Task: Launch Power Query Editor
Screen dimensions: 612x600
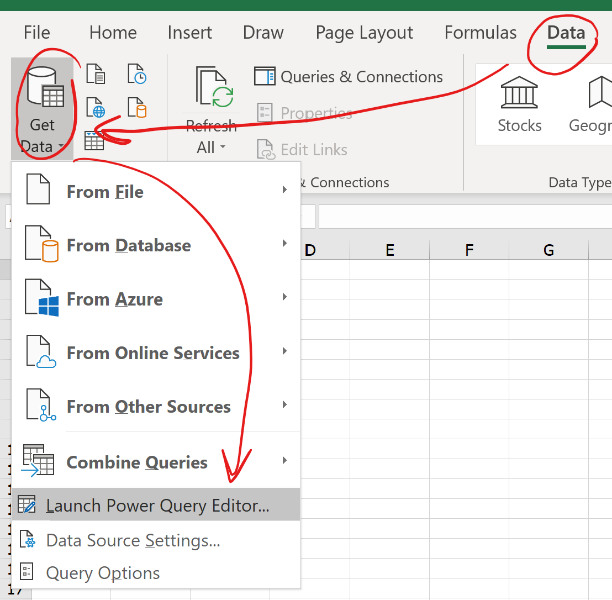Action: coord(157,505)
